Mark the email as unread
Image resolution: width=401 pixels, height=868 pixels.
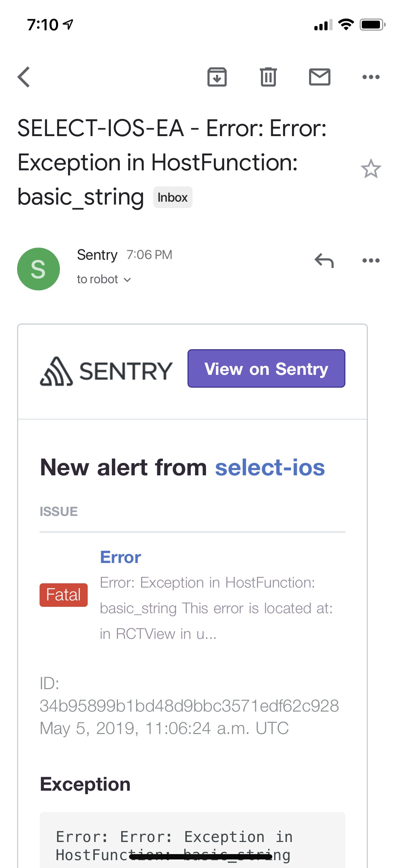tap(319, 77)
